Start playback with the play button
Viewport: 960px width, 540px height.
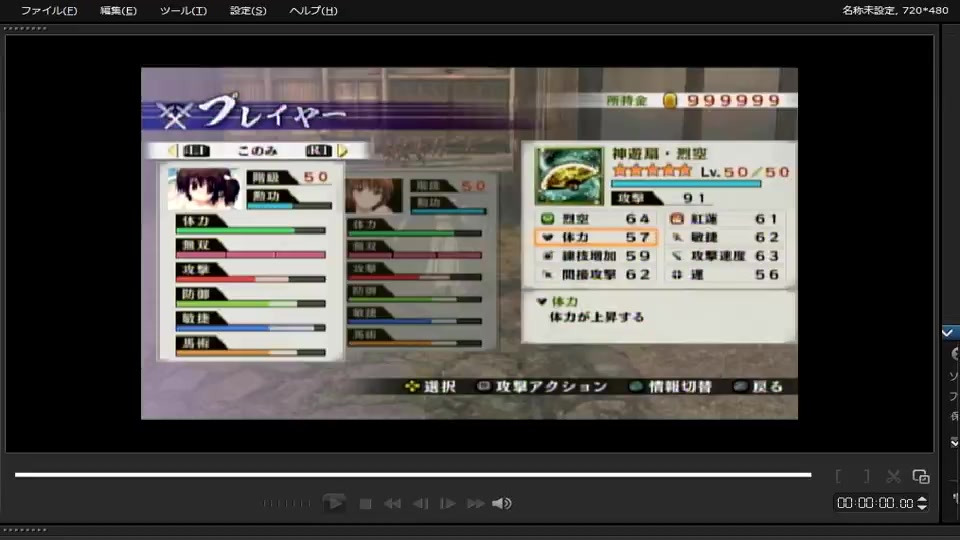click(x=334, y=503)
